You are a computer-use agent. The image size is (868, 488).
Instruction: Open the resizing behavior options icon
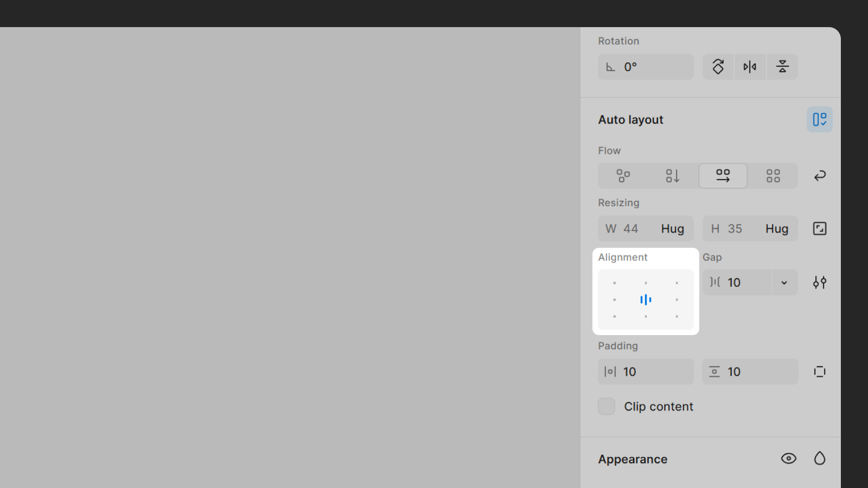pyautogui.click(x=819, y=228)
